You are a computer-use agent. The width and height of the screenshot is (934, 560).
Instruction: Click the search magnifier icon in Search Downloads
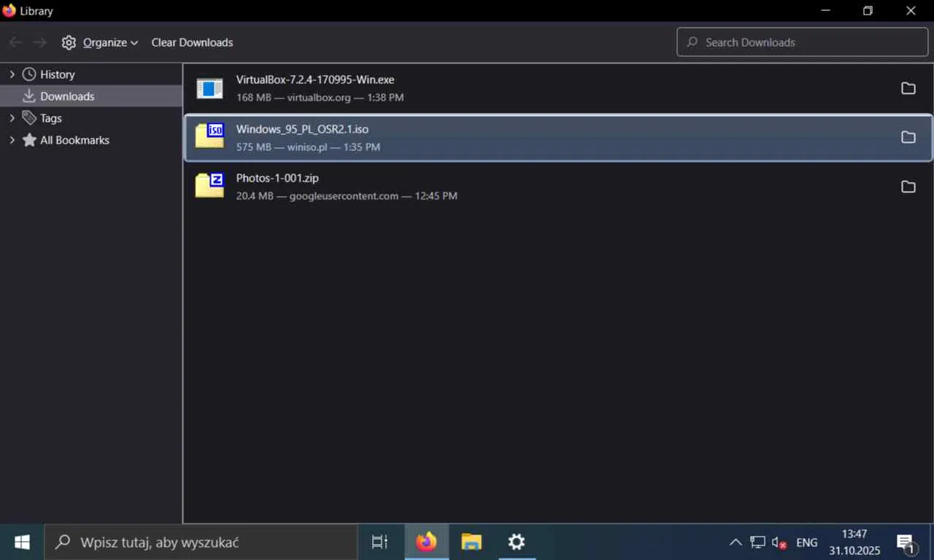click(x=692, y=42)
